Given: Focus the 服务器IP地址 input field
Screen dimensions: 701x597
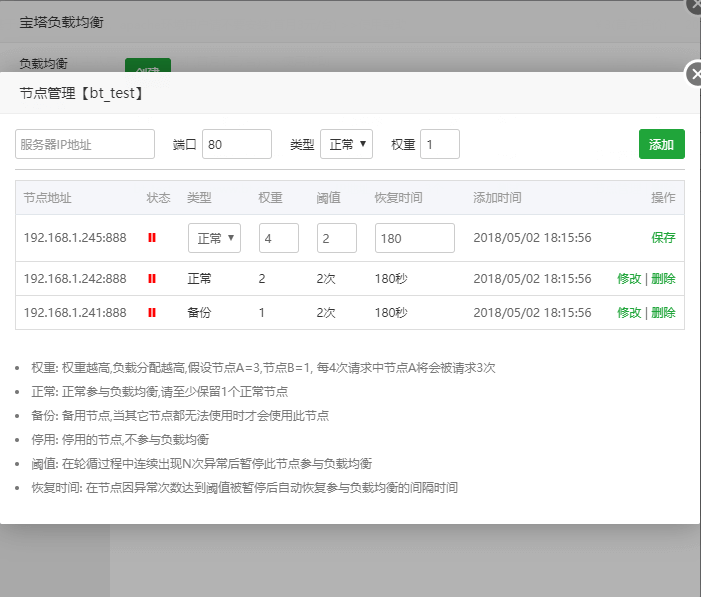Looking at the screenshot, I should click(85, 144).
